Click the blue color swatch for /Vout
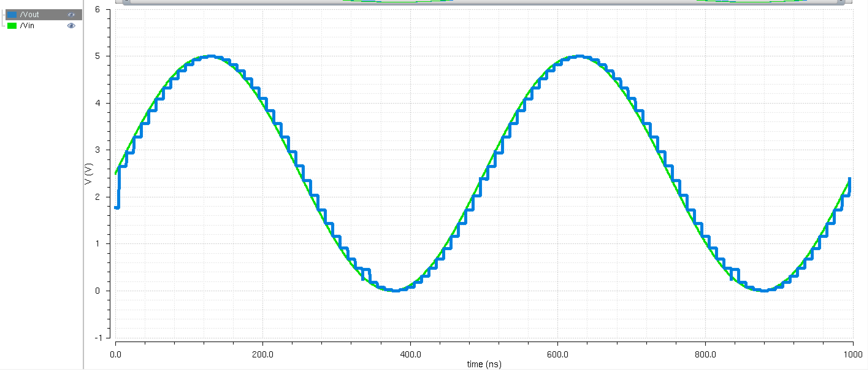 pos(12,14)
